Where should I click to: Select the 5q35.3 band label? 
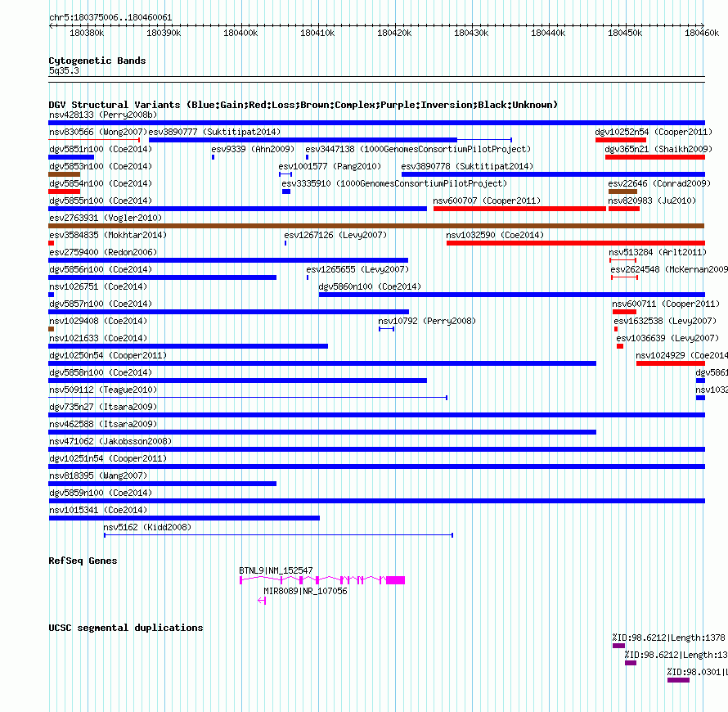tap(64, 70)
